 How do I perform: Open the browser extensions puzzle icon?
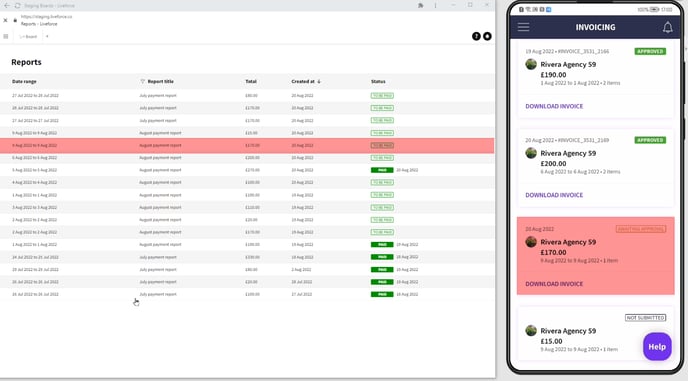421,6
